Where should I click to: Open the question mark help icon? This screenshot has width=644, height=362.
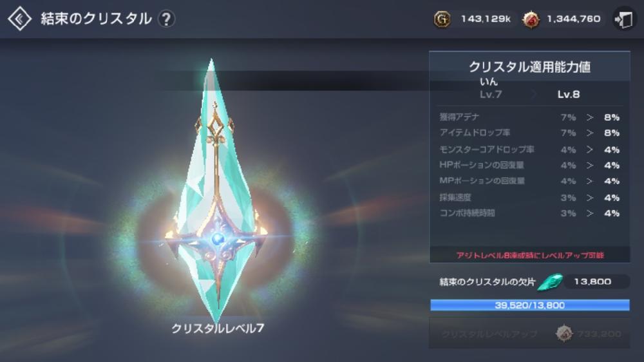coord(166,19)
